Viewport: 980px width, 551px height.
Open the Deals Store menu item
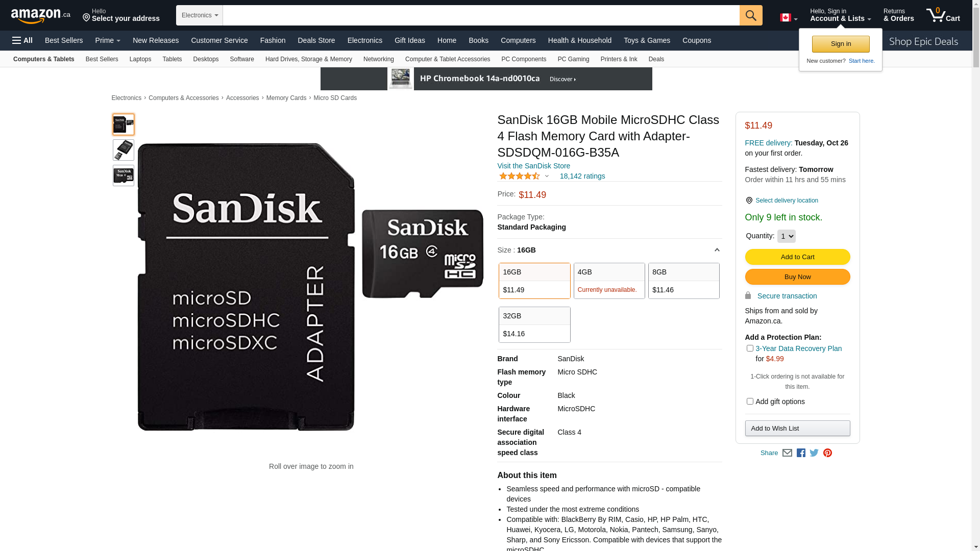pos(316,40)
